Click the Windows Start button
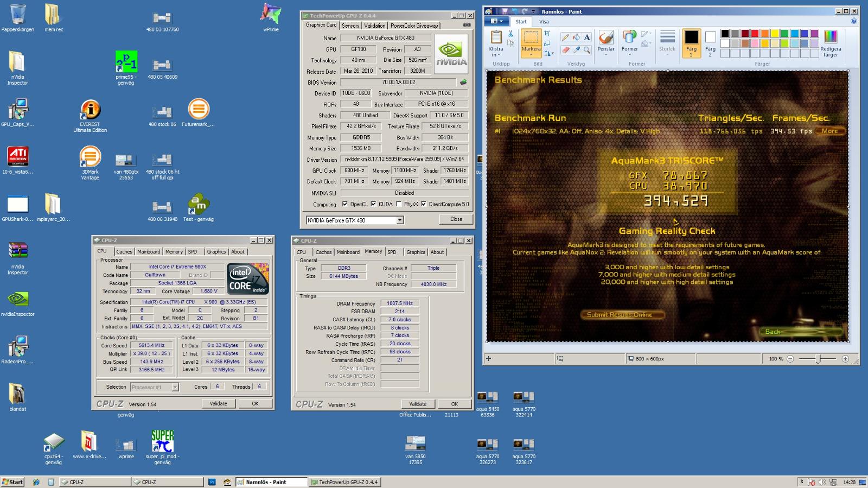868x488 pixels. (12, 482)
